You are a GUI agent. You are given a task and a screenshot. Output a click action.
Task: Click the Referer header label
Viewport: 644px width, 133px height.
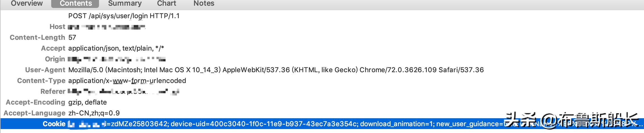[x=53, y=92]
